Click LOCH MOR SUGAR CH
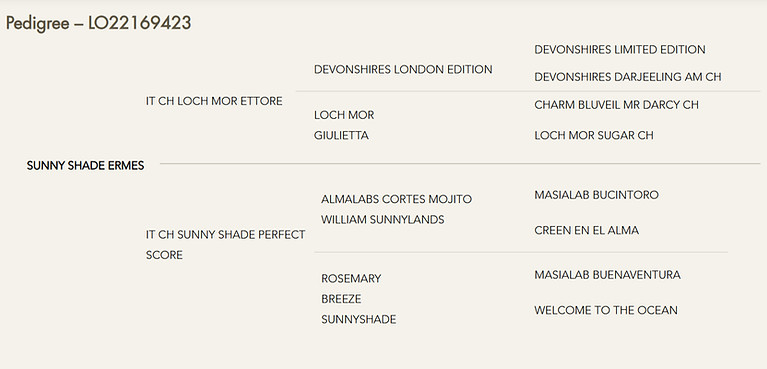 pos(594,135)
